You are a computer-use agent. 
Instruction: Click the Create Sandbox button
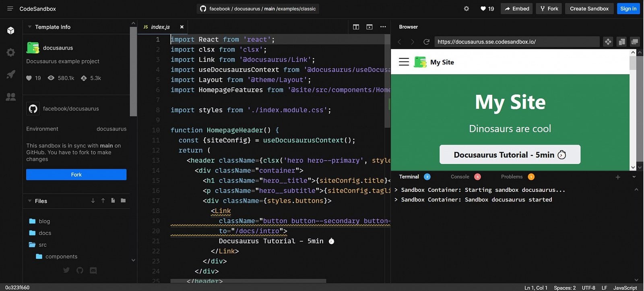tap(589, 8)
